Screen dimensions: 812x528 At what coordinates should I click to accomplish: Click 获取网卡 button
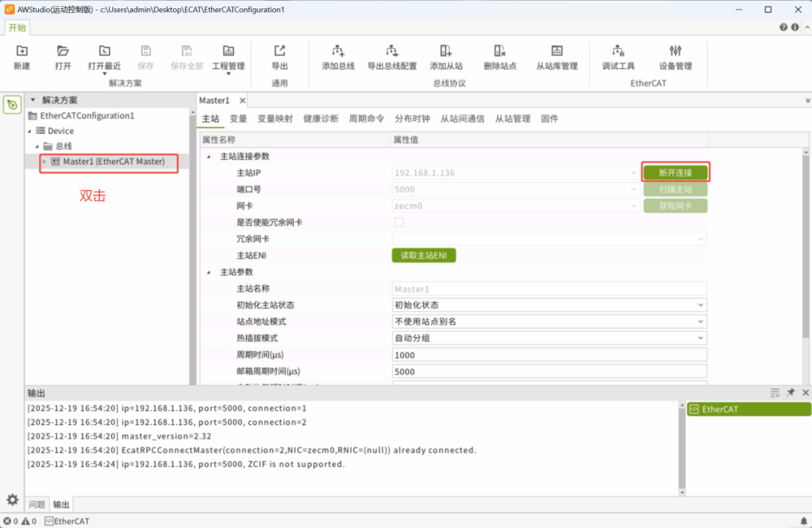pos(675,205)
